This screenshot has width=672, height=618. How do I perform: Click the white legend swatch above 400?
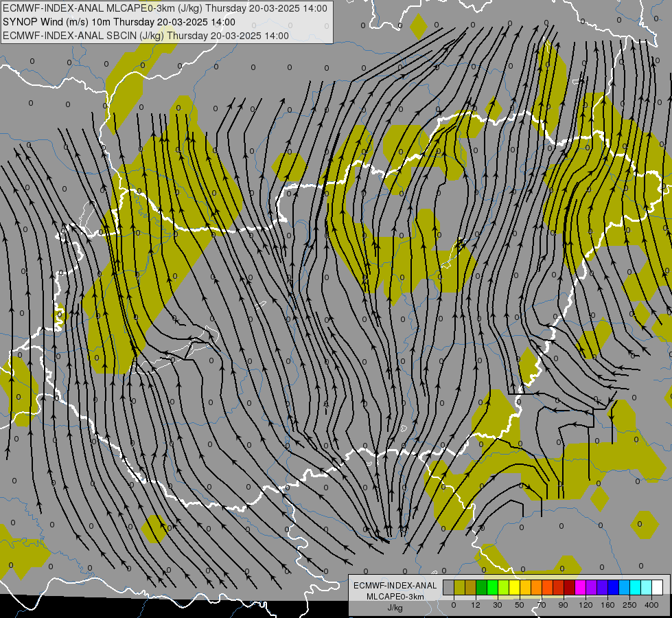click(x=657, y=587)
